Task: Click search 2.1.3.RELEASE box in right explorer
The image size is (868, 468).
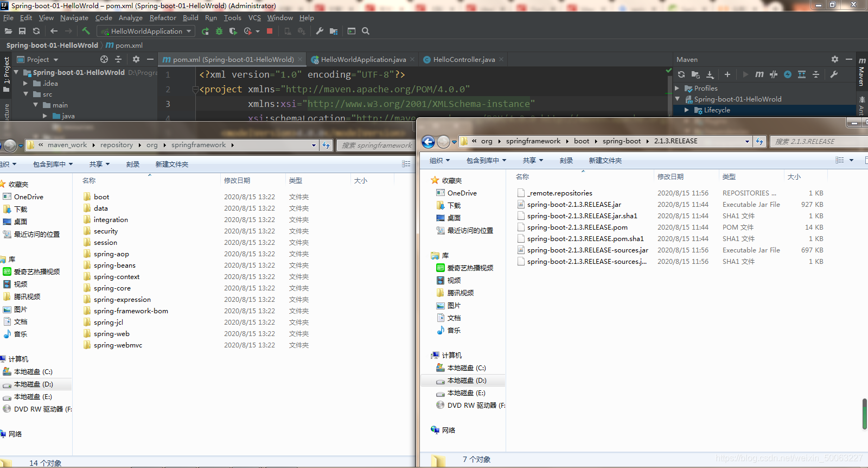Action: tap(819, 142)
